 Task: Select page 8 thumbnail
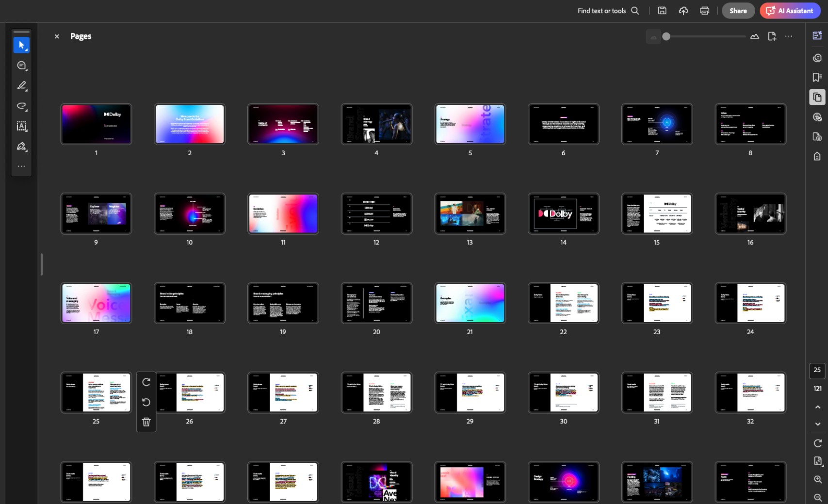[x=750, y=124]
